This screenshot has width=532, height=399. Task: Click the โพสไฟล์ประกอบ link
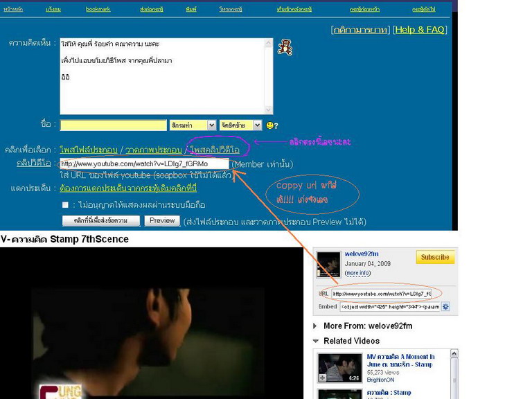click(x=89, y=150)
